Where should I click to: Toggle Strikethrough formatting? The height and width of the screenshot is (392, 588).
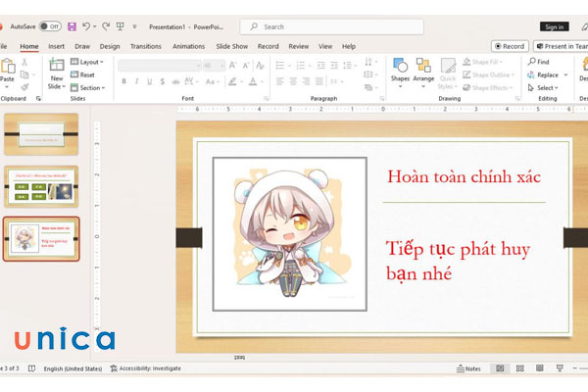click(175, 81)
